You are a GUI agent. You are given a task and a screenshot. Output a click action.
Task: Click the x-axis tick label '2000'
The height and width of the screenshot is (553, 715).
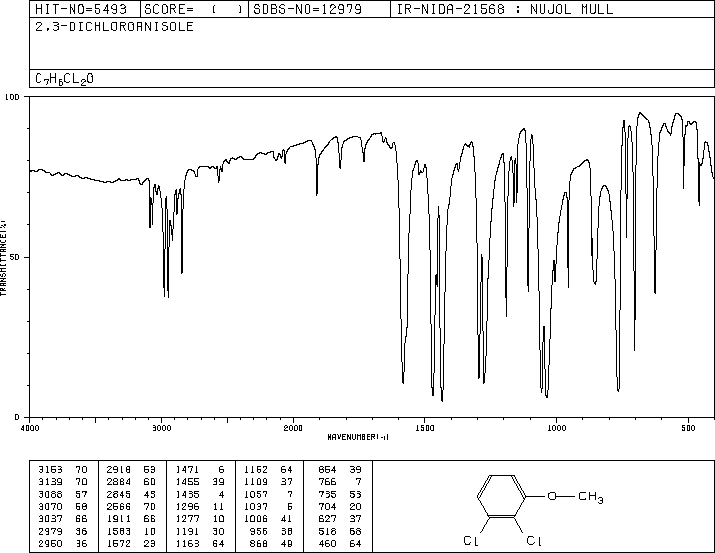pyautogui.click(x=293, y=428)
